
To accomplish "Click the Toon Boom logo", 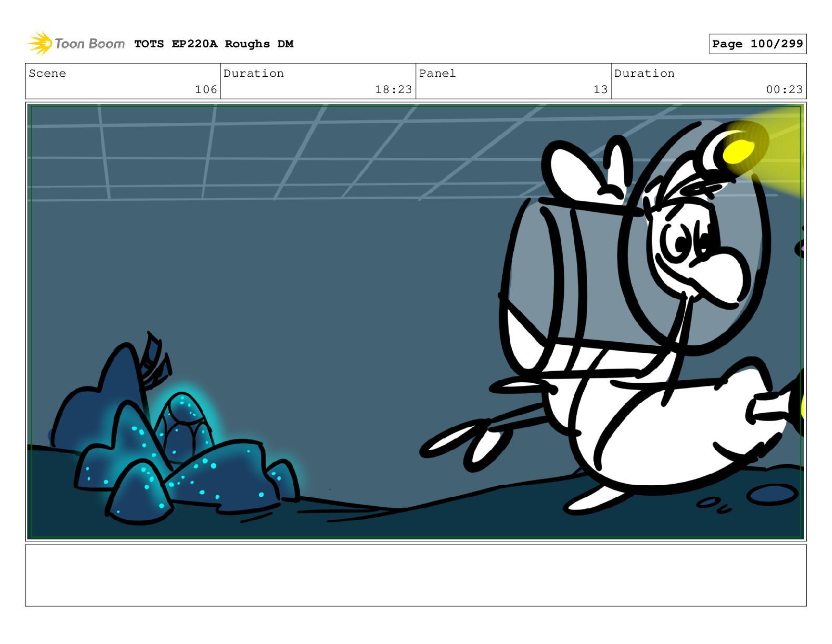I will (76, 44).
